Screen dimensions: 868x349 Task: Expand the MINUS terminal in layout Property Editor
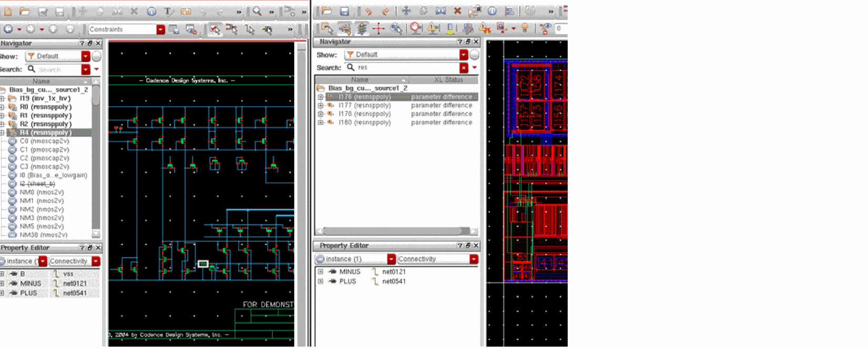[320, 272]
